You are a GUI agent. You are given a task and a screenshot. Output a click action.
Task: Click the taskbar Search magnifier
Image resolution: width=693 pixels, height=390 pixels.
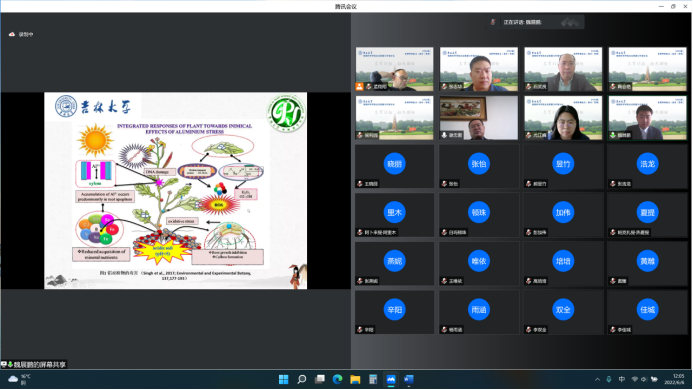pyautogui.click(x=302, y=379)
